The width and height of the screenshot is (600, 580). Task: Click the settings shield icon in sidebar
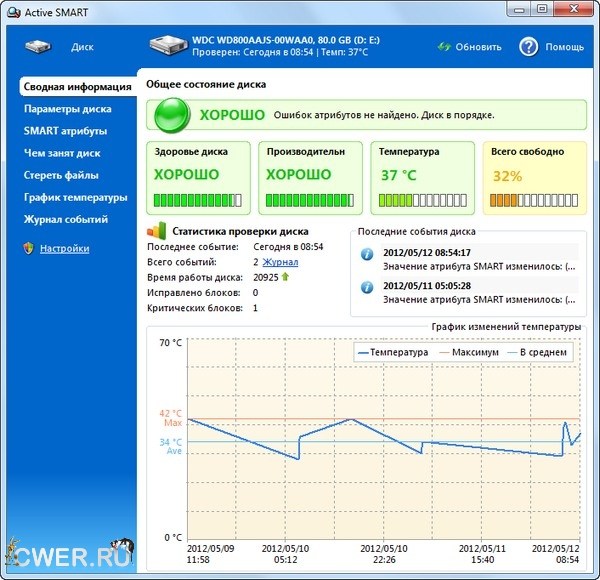pyautogui.click(x=29, y=248)
